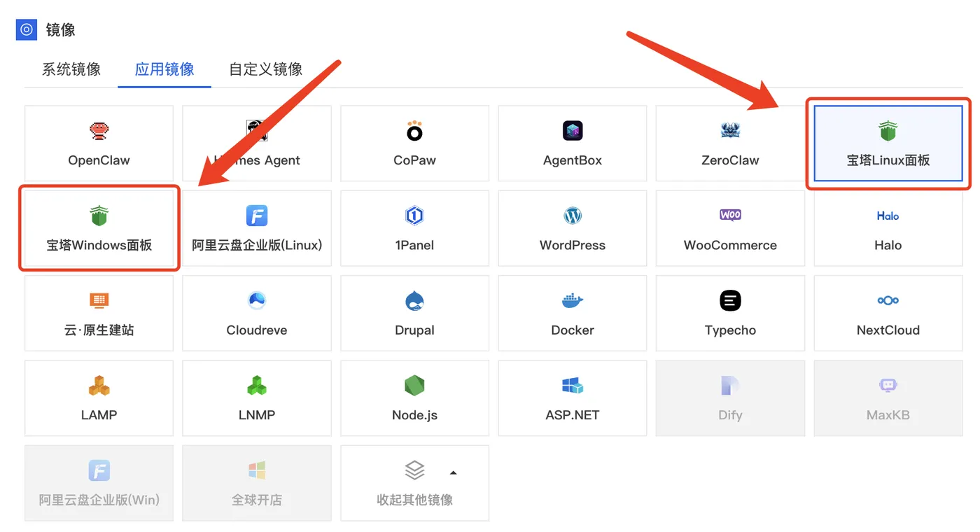Screen dimensions: 980x532
Task: Select the 云·原生建站 orange screen icon
Action: pyautogui.click(x=99, y=301)
